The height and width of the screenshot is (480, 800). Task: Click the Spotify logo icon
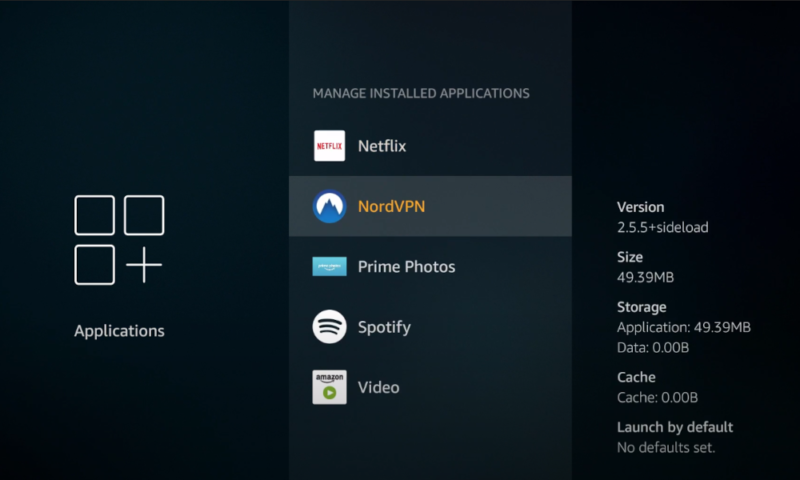(x=329, y=326)
